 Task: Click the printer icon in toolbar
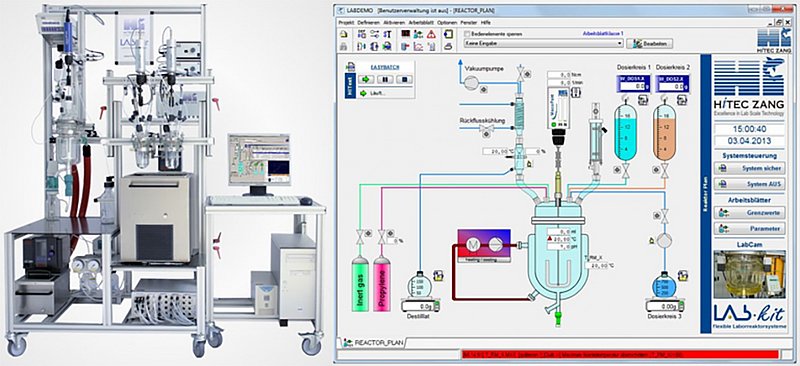(447, 47)
